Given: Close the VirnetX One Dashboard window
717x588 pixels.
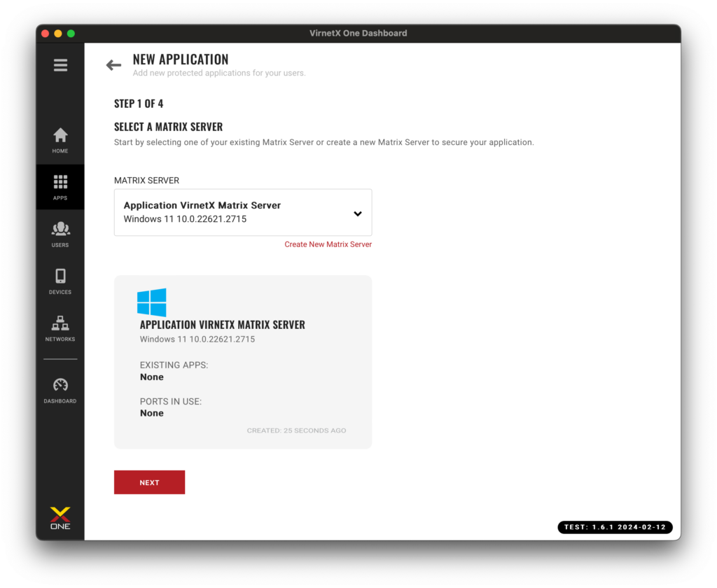Looking at the screenshot, I should (x=46, y=34).
